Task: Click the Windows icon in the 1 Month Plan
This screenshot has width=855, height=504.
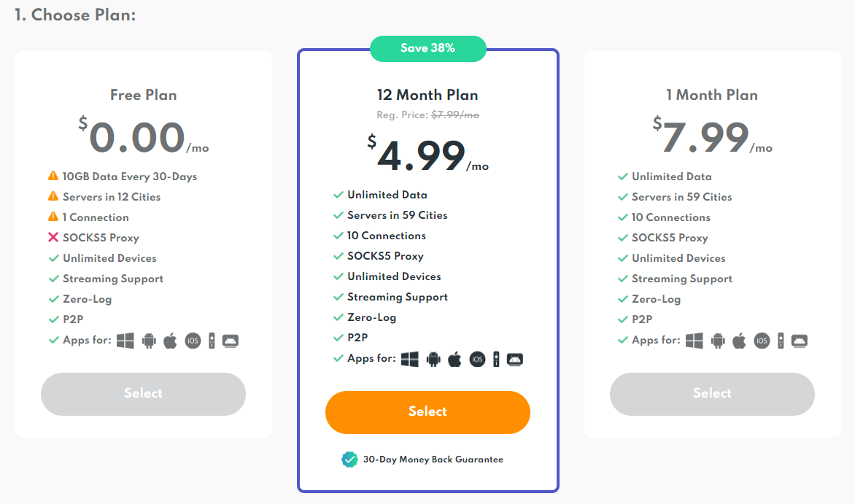Action: point(695,341)
